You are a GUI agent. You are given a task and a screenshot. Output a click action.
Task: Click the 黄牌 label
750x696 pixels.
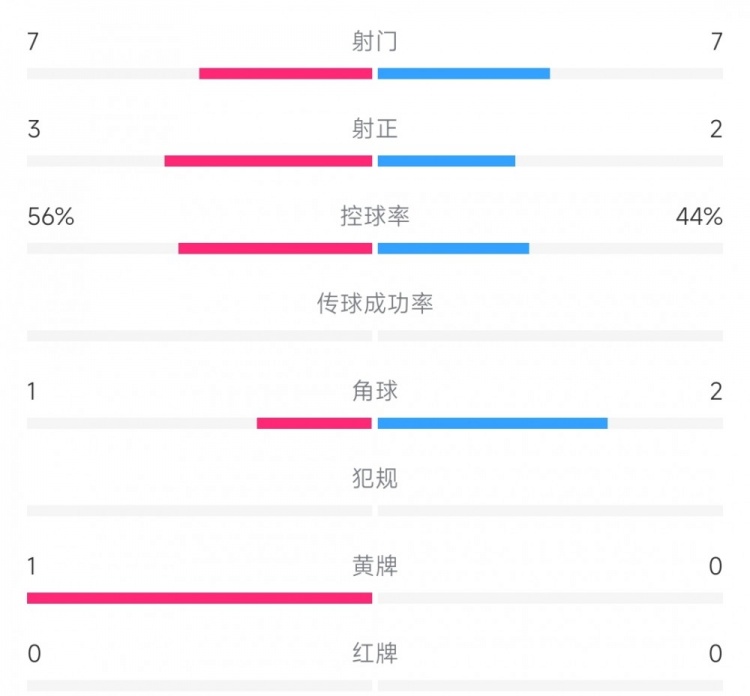(x=375, y=566)
